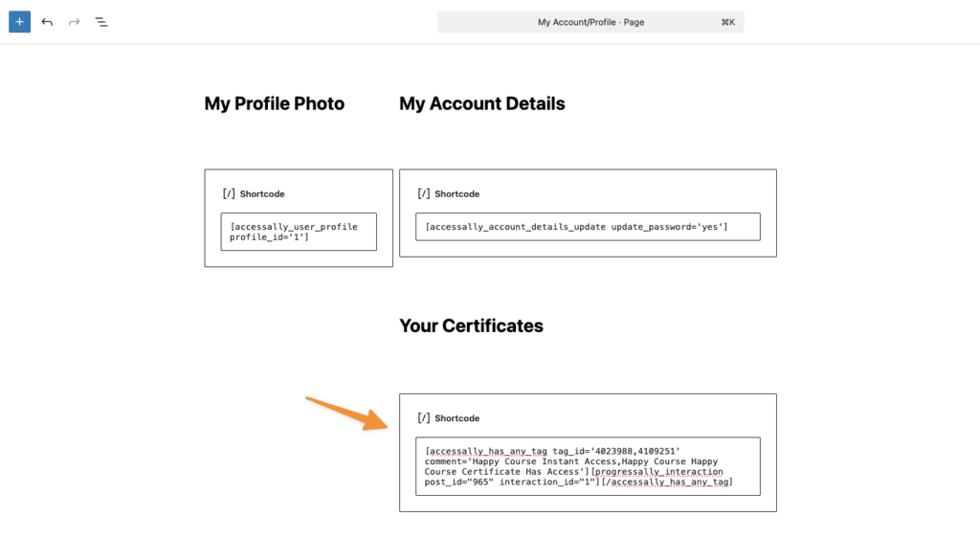Select the Your Certificates heading
The width and height of the screenshot is (980, 538).
click(471, 325)
